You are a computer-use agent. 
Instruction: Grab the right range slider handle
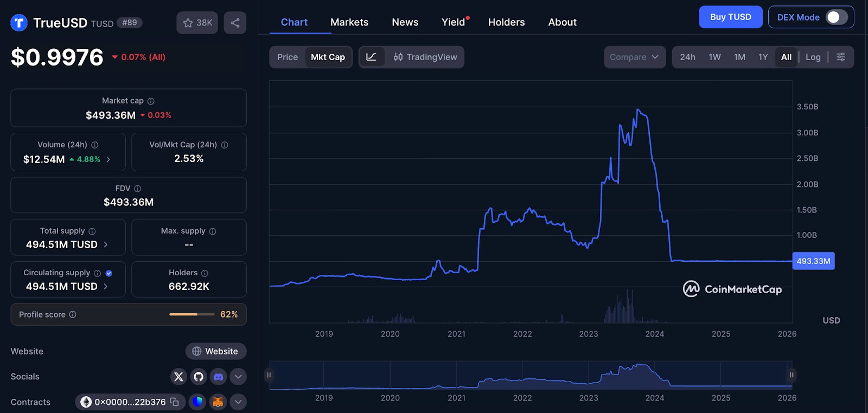tap(792, 375)
